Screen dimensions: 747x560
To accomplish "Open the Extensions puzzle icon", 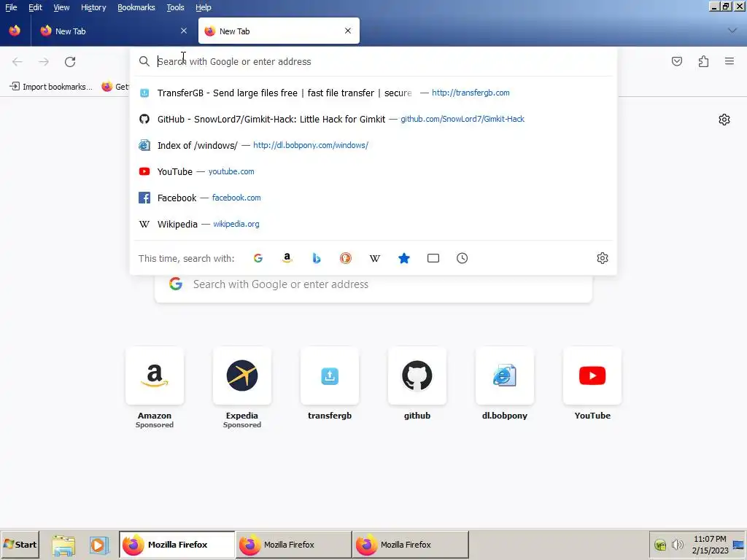I will 703,61.
